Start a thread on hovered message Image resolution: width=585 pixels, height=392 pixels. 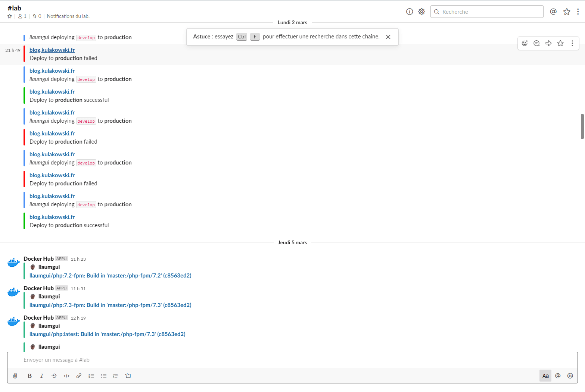click(x=536, y=43)
